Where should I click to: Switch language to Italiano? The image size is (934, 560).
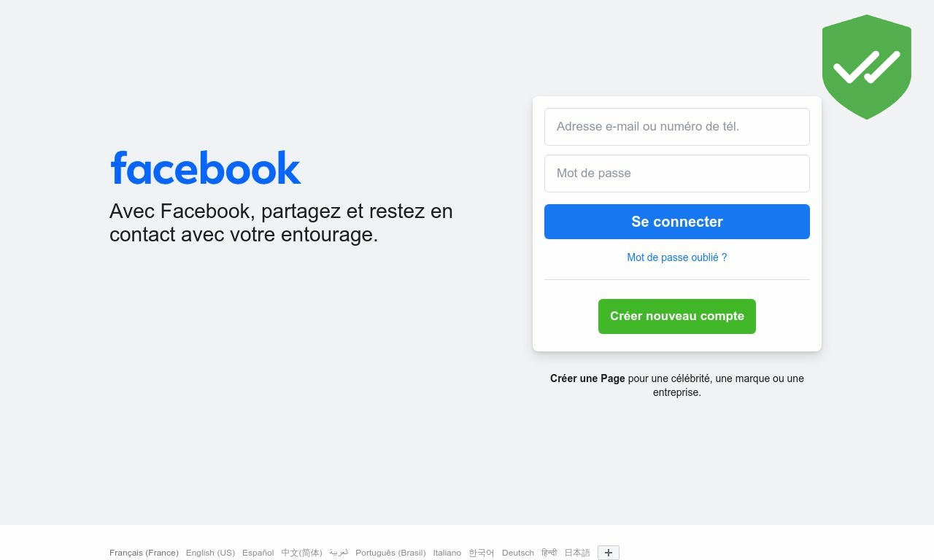coord(447,553)
